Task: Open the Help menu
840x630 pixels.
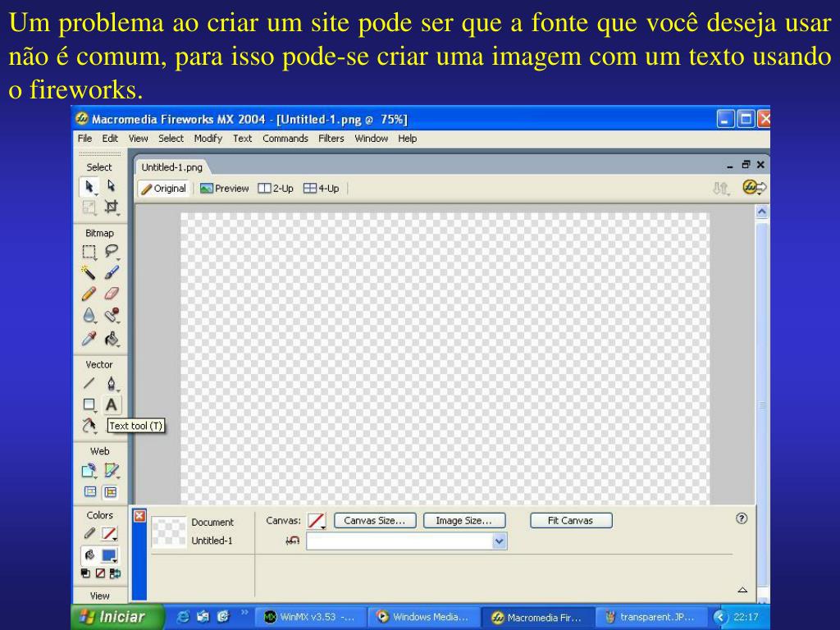Action: [407, 138]
